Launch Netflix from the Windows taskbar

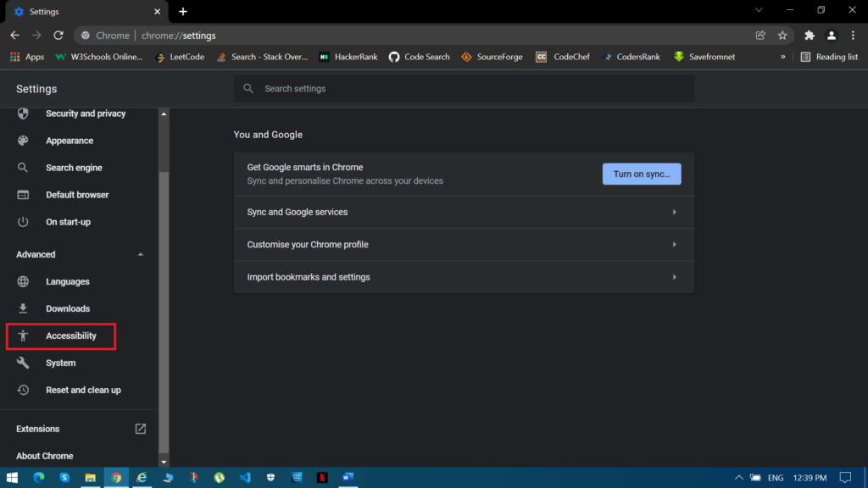click(x=322, y=477)
